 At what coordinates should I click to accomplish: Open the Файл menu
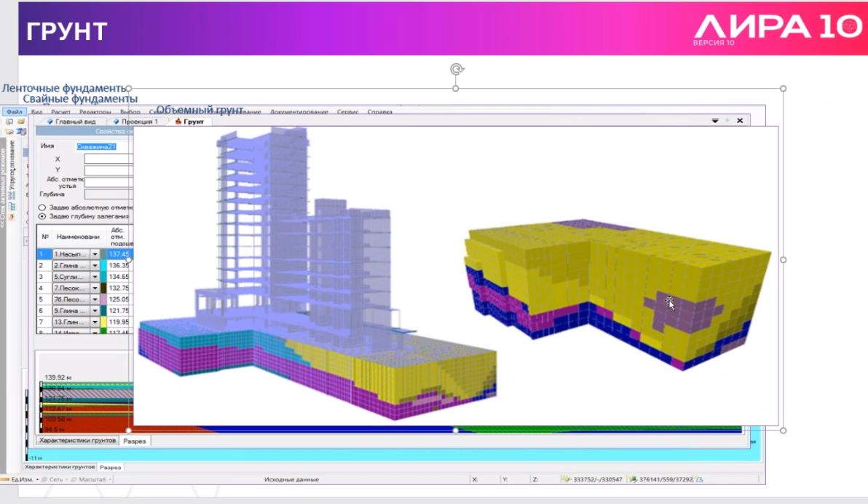[x=15, y=112]
